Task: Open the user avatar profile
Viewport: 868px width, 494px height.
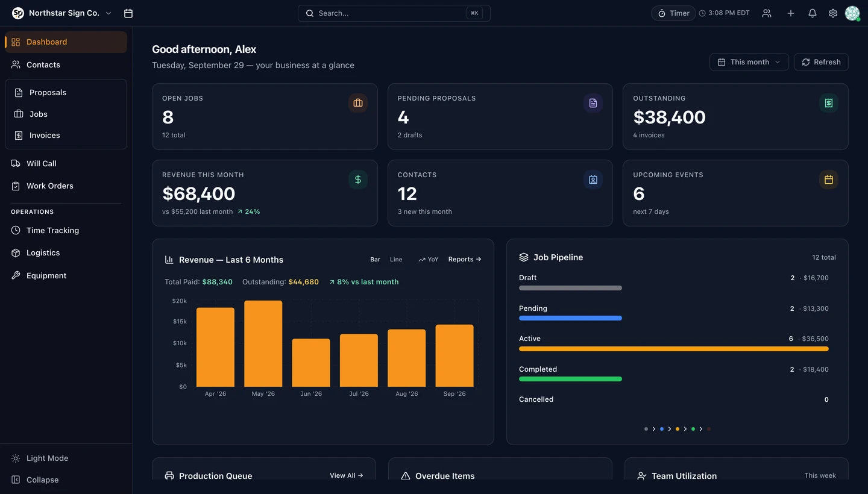Action: 852,13
